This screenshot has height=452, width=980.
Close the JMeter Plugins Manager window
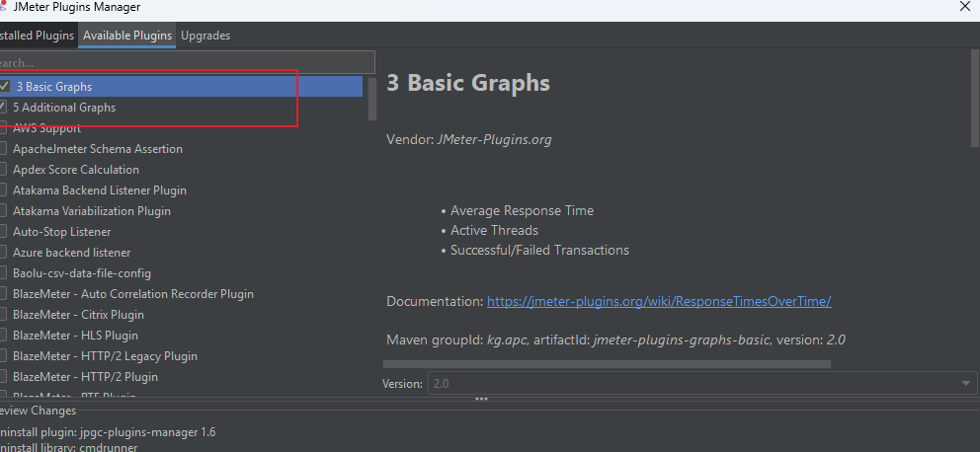click(965, 6)
